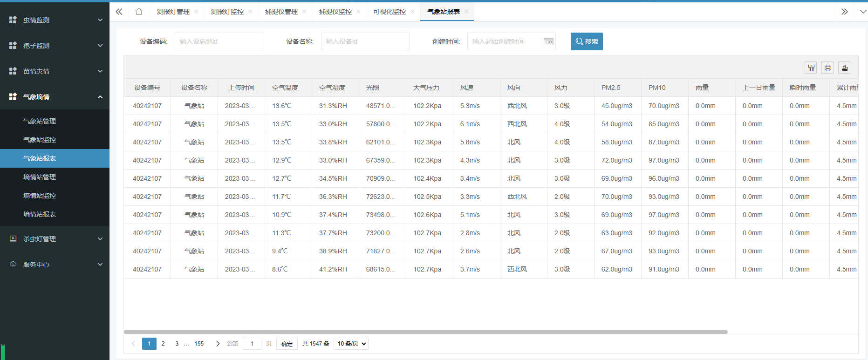Click the 设备编码 input field

(219, 41)
